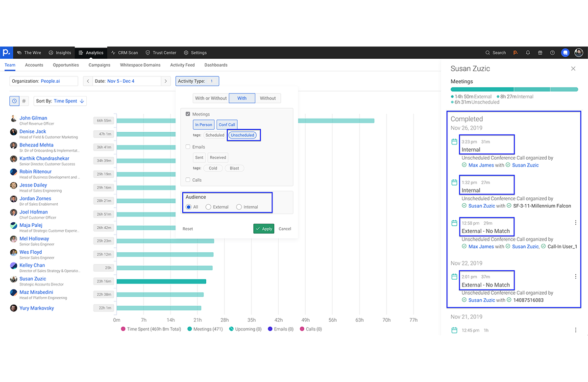Select the With or Without option
Screen dimensions: 588x382
coord(211,98)
